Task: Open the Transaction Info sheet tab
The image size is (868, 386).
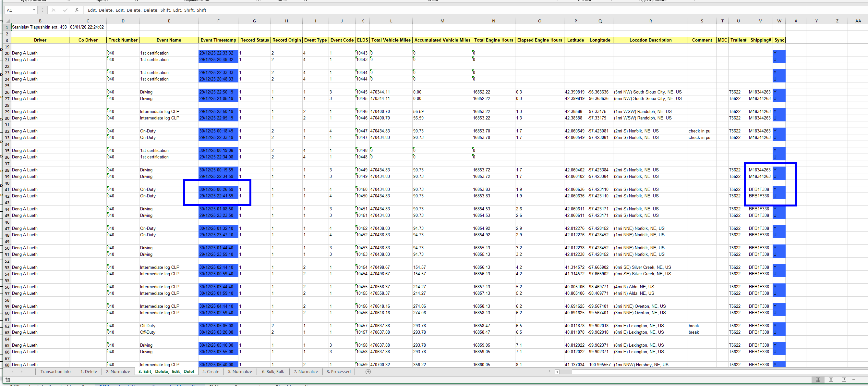Action: click(55, 371)
